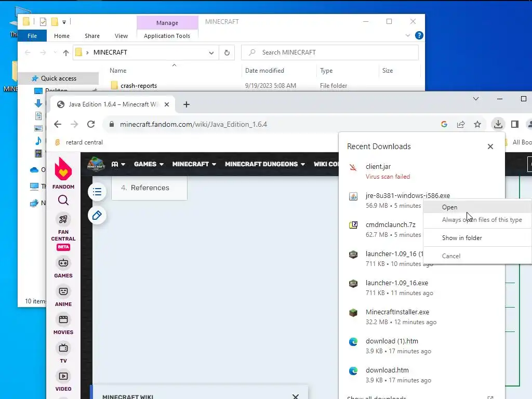Click the Google icon in address bar
This screenshot has height=399, width=532.
pos(444,124)
